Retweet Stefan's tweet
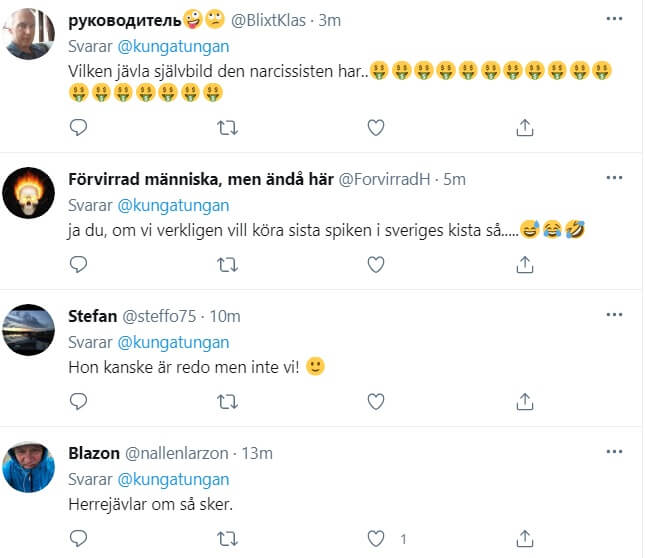This screenshot has width=645, height=558. click(227, 402)
